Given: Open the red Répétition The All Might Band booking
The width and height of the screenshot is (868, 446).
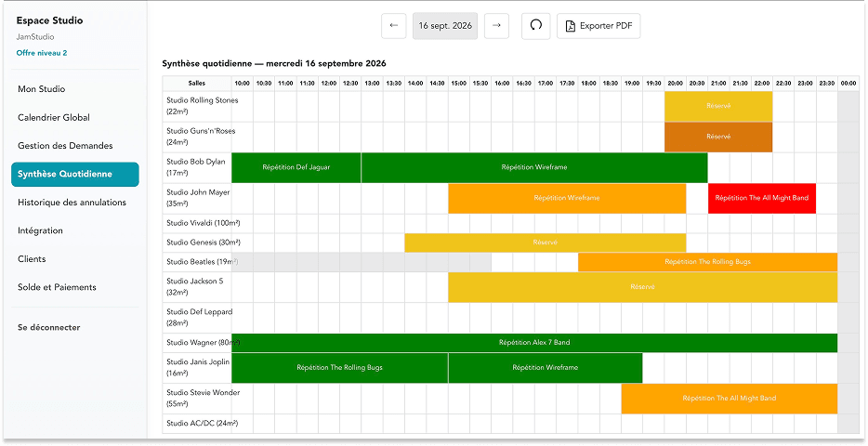Looking at the screenshot, I should click(x=762, y=198).
